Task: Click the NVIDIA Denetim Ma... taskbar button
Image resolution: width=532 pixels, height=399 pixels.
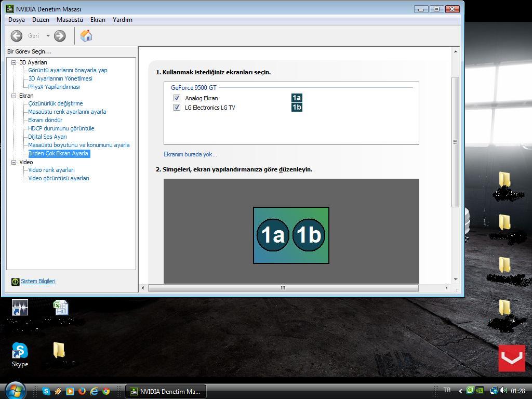Action: tap(166, 392)
